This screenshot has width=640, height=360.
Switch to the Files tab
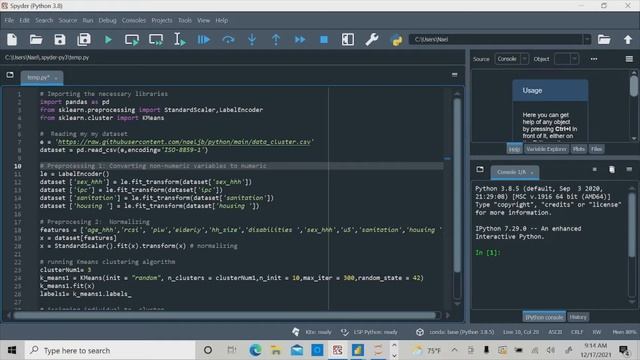click(596, 149)
